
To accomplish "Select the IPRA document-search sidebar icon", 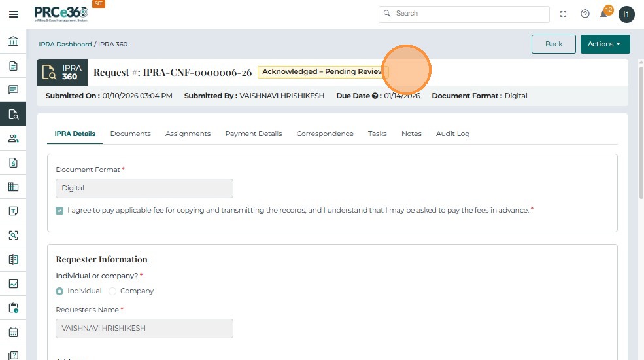I will (13, 115).
